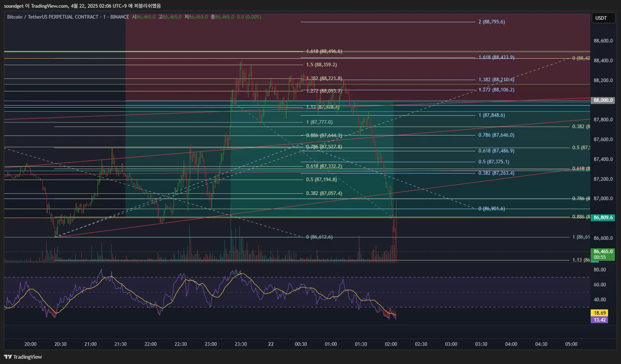621x364 pixels.
Task: Click the 80.00 RSI scale value
Action: [x=600, y=270]
